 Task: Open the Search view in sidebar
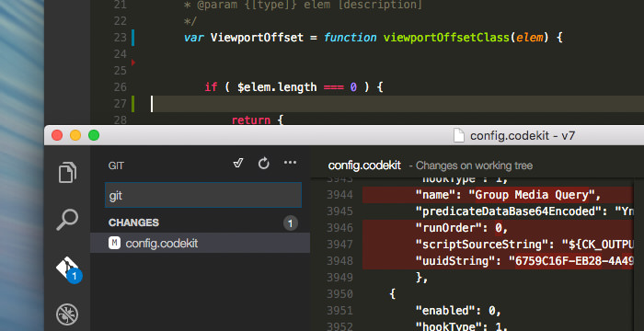(x=67, y=220)
